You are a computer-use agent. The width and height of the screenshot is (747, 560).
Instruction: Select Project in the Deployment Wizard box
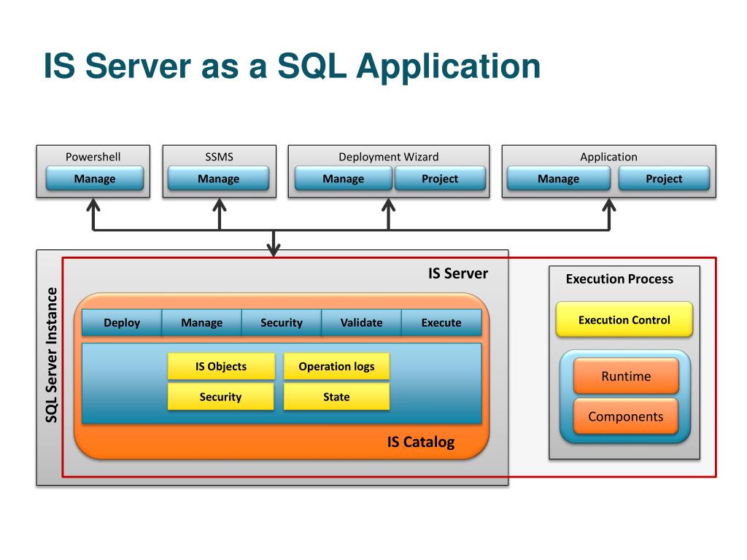click(440, 179)
